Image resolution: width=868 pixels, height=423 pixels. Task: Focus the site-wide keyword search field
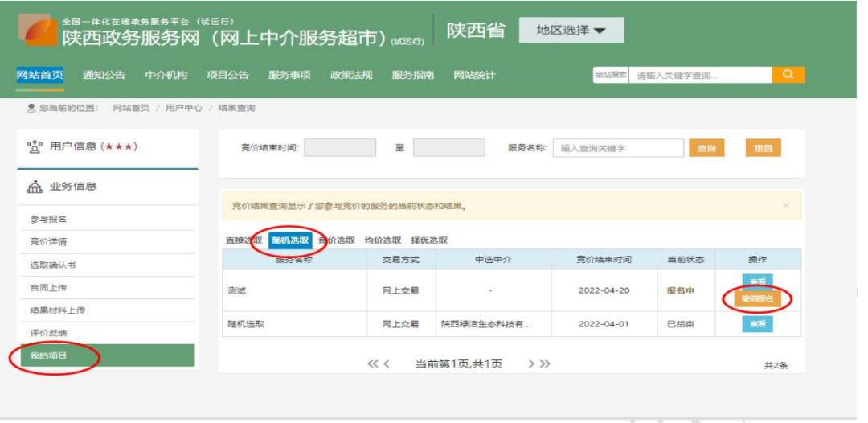[x=700, y=75]
